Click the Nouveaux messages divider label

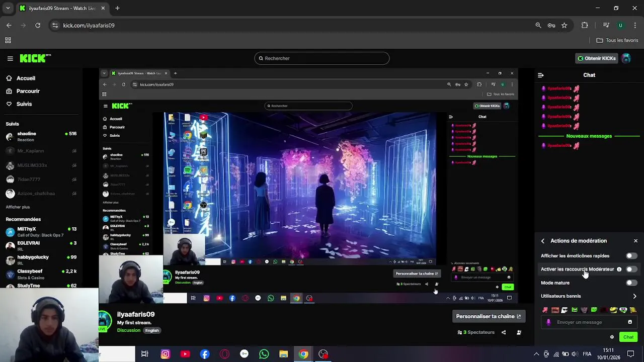tap(589, 136)
